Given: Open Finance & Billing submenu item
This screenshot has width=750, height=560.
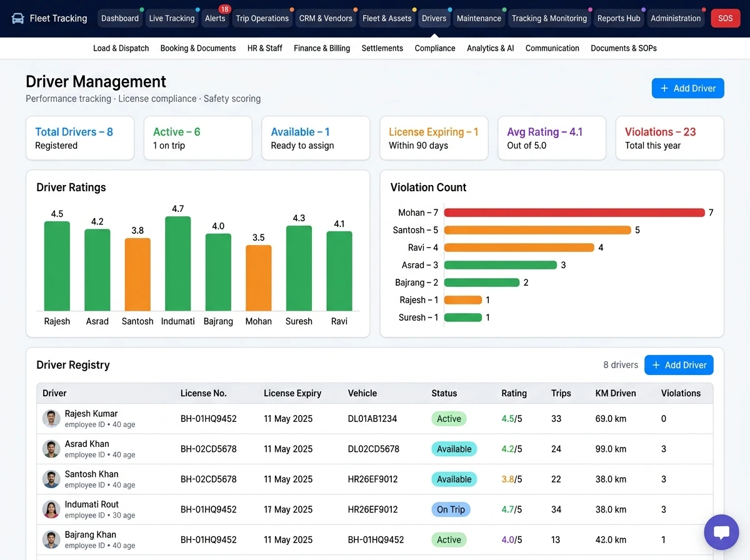Looking at the screenshot, I should (322, 48).
